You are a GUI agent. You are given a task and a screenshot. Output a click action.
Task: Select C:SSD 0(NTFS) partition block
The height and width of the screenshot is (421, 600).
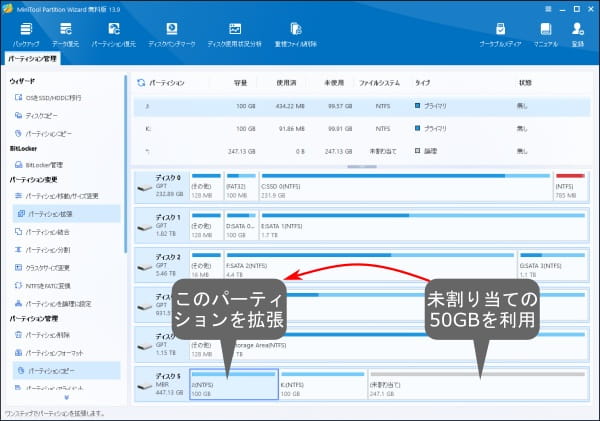[406, 186]
